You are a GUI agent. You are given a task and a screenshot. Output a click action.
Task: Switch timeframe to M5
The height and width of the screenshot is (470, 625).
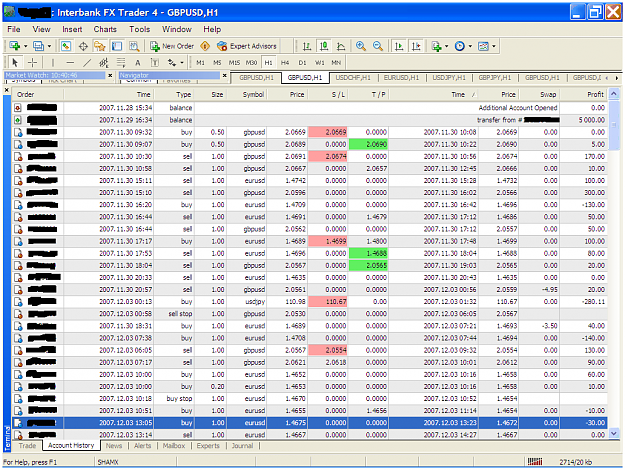[x=217, y=63]
